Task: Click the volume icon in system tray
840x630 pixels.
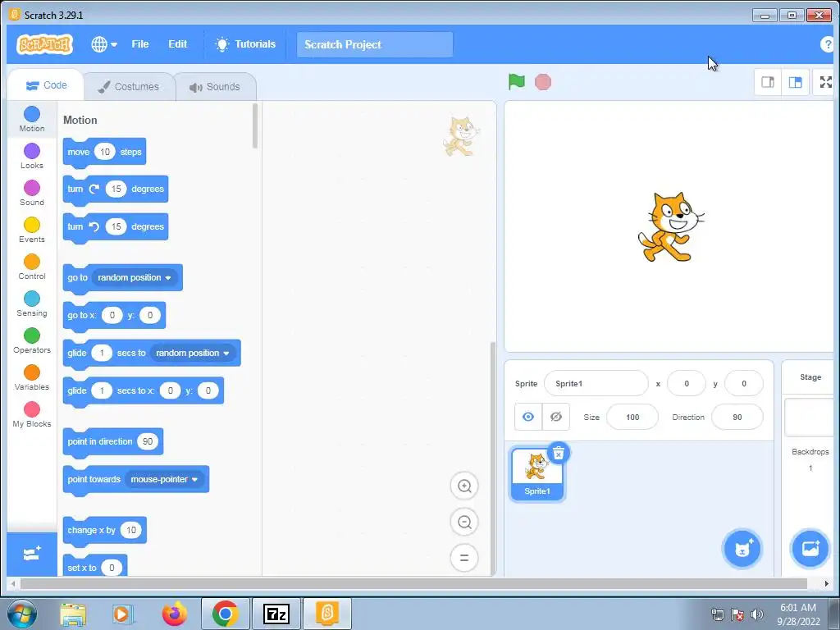Action: pyautogui.click(x=756, y=614)
